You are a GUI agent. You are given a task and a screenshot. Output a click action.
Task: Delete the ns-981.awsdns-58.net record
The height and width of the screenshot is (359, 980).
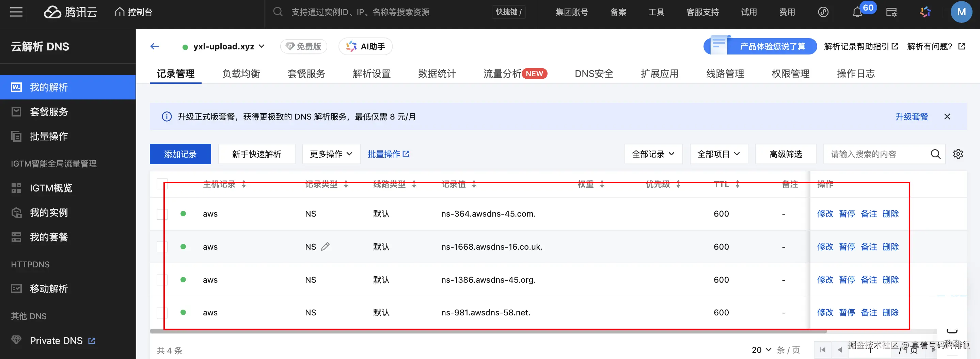[890, 313]
